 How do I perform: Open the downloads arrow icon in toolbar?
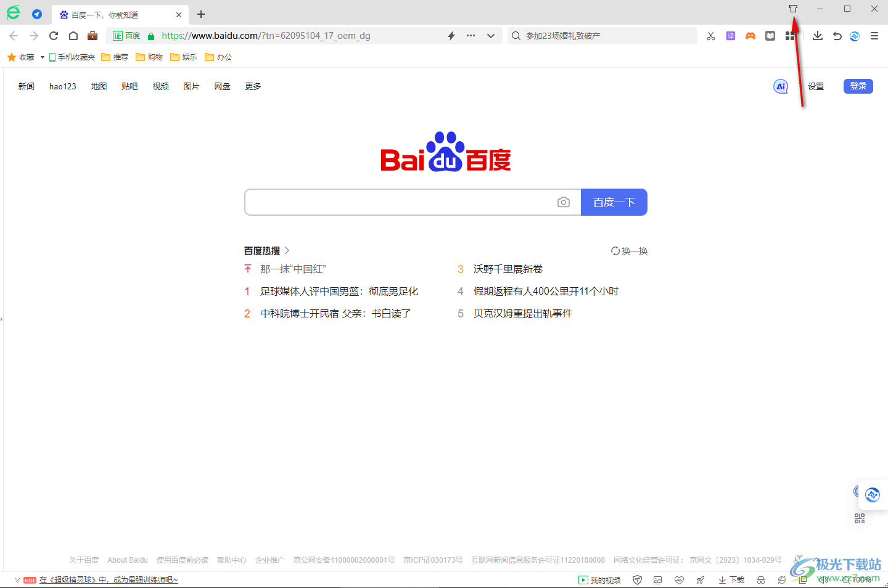pos(818,36)
